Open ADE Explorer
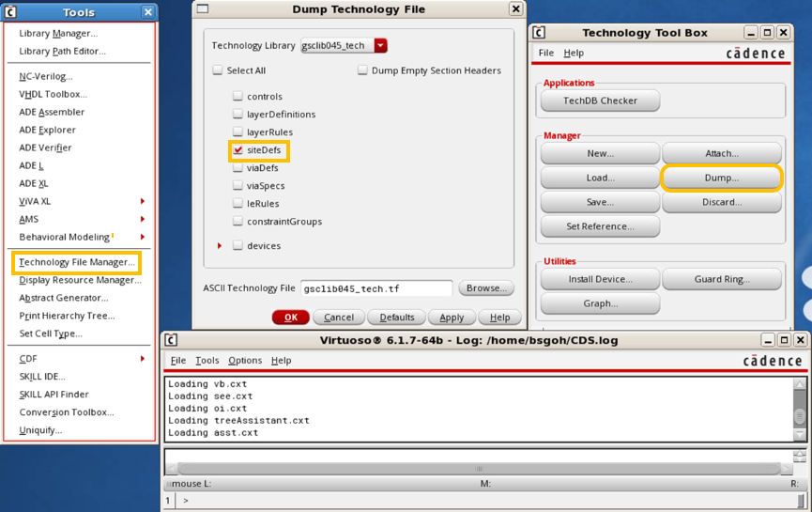Screen dimensions: 812x512 coord(47,130)
